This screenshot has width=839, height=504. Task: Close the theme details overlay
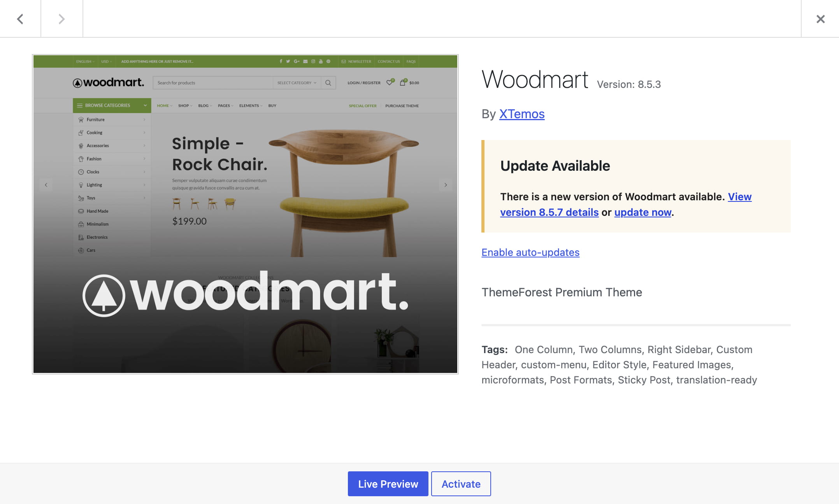click(x=820, y=19)
